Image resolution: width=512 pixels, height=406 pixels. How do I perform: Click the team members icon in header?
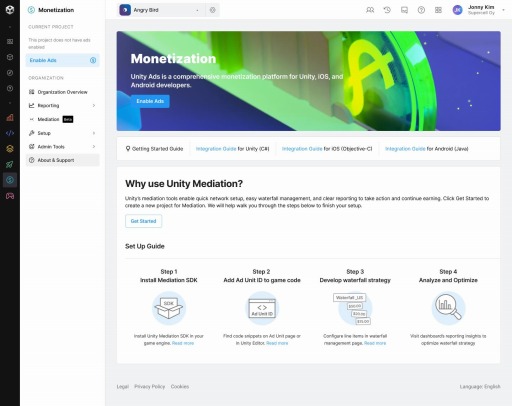click(370, 10)
